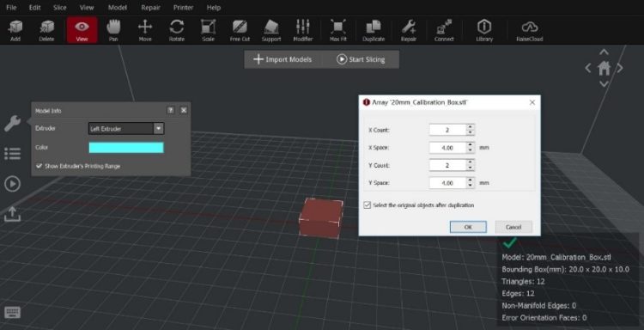Click the Duplicate toolbar icon
The height and width of the screenshot is (330, 644).
pyautogui.click(x=374, y=30)
